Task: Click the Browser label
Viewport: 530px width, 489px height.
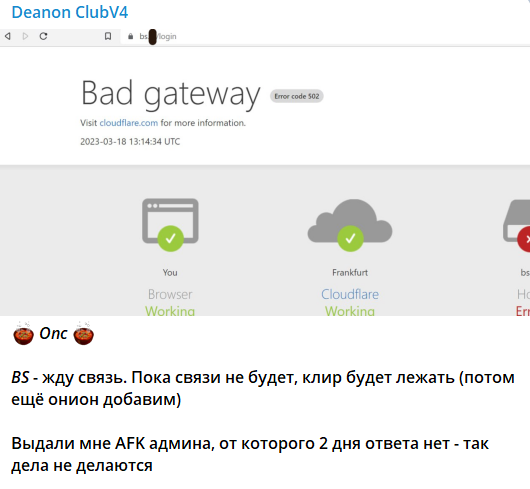Action: (x=170, y=294)
